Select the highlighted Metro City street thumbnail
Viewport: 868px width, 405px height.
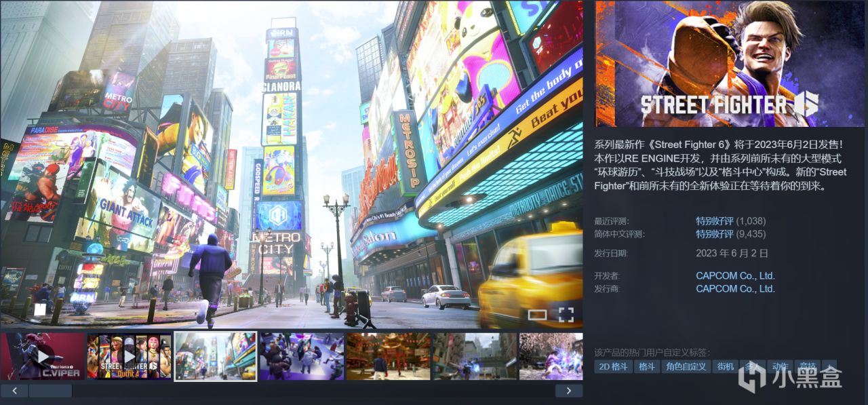(216, 356)
